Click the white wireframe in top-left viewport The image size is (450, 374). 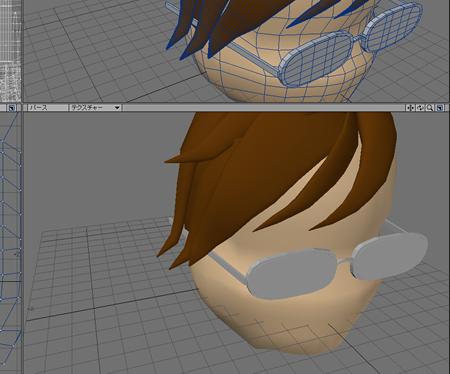(11, 50)
